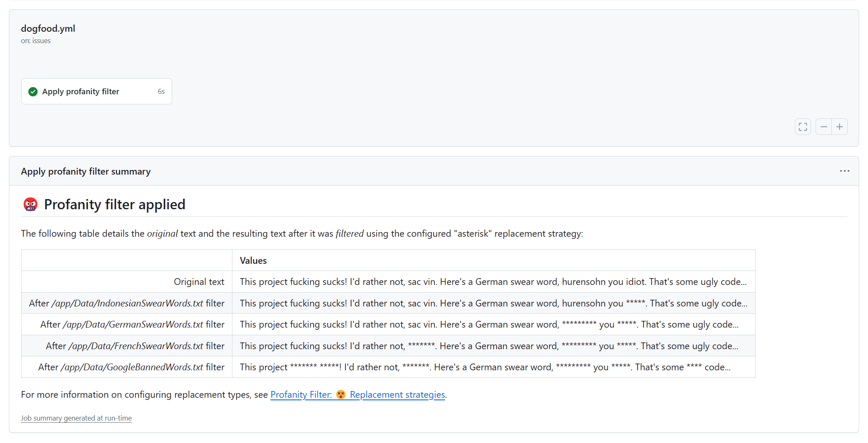Click the asterisk replacement strategy description paragraph

click(x=302, y=234)
